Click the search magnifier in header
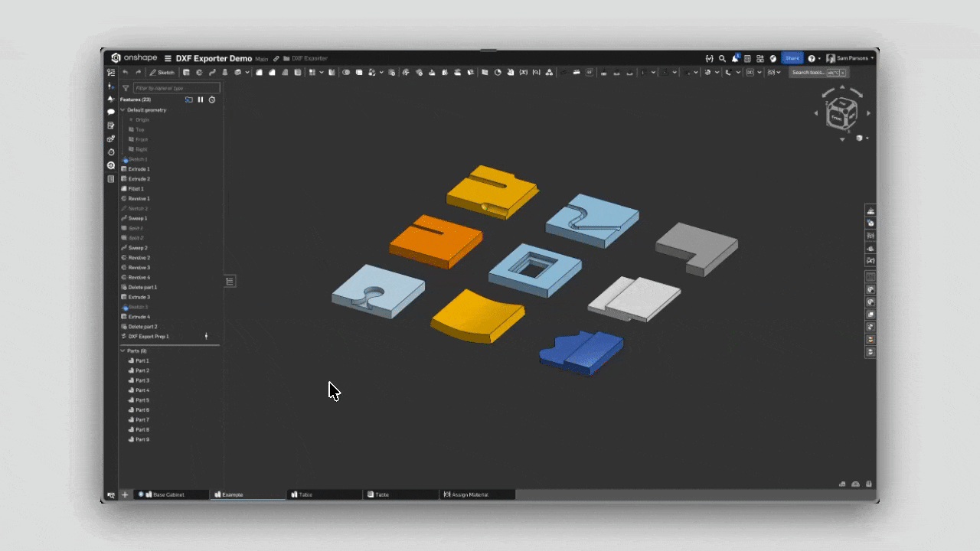 722,58
